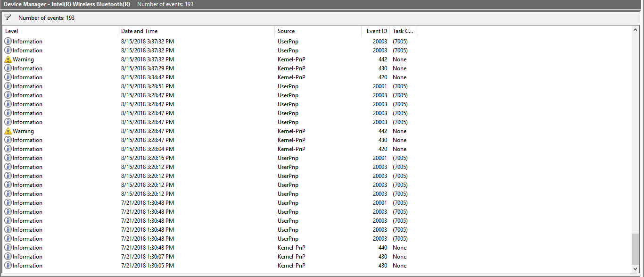Screen dimensions: 644x277
Task: Select the date cell 8/15/2018 3:28:04 PM
Action: click(148, 149)
